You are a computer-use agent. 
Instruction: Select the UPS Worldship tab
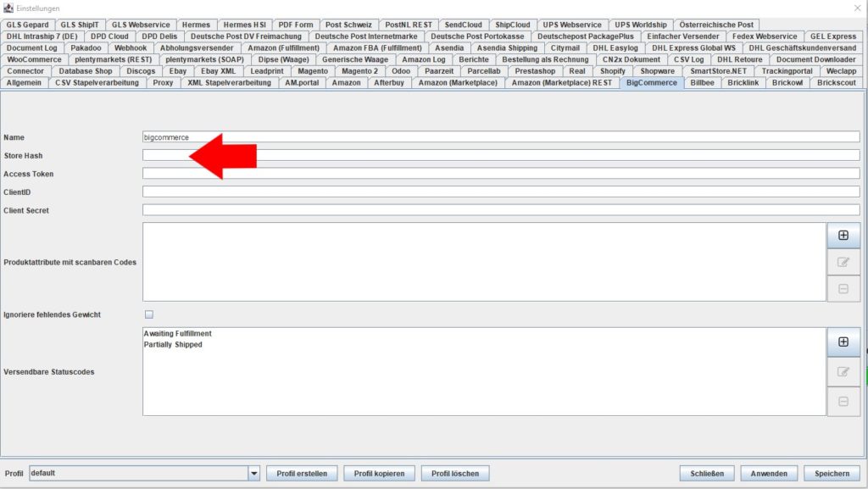coord(641,25)
